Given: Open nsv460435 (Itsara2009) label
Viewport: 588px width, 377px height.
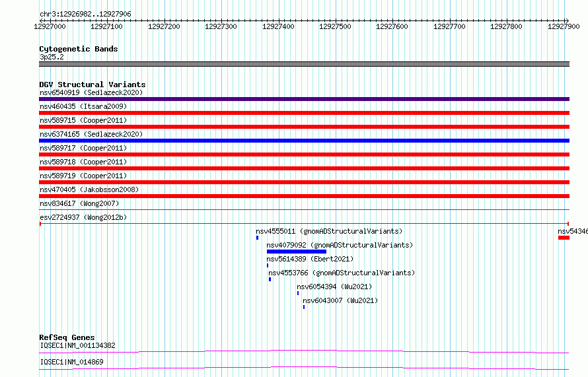Looking at the screenshot, I should point(83,106).
